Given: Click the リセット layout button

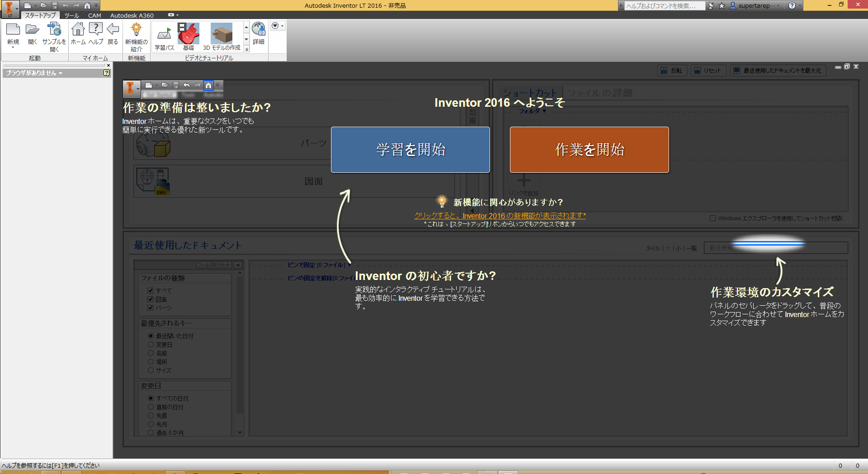Looking at the screenshot, I should 708,71.
